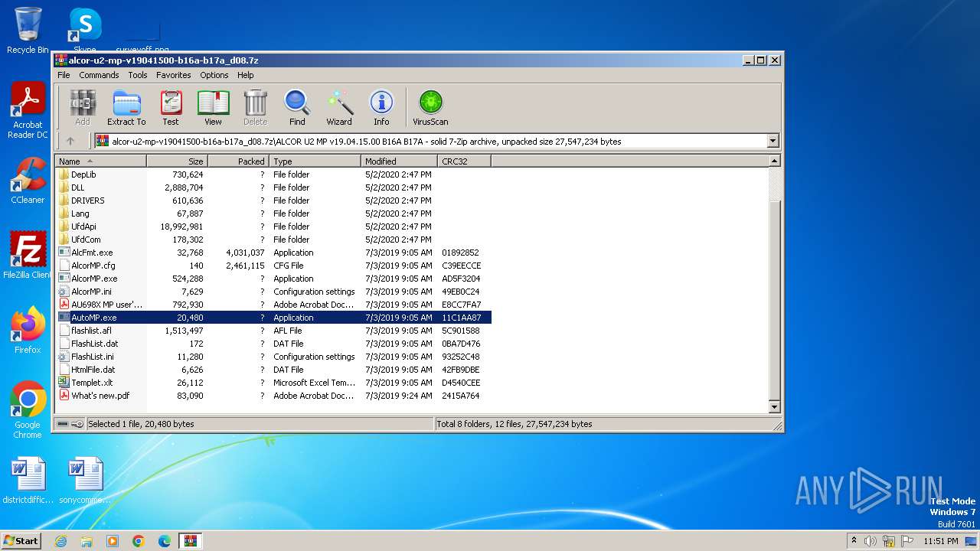
Task: Show archive Info
Action: pyautogui.click(x=381, y=108)
